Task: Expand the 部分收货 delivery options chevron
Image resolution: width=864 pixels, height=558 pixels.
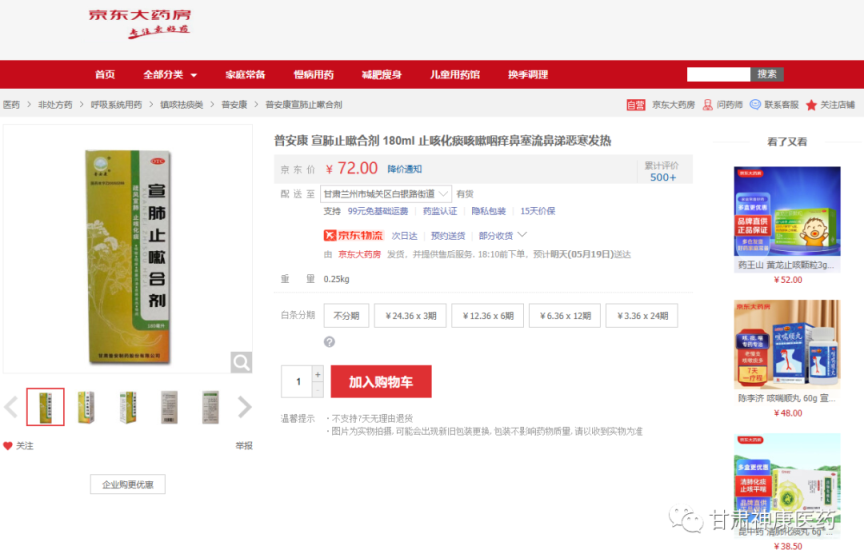Action: click(522, 235)
